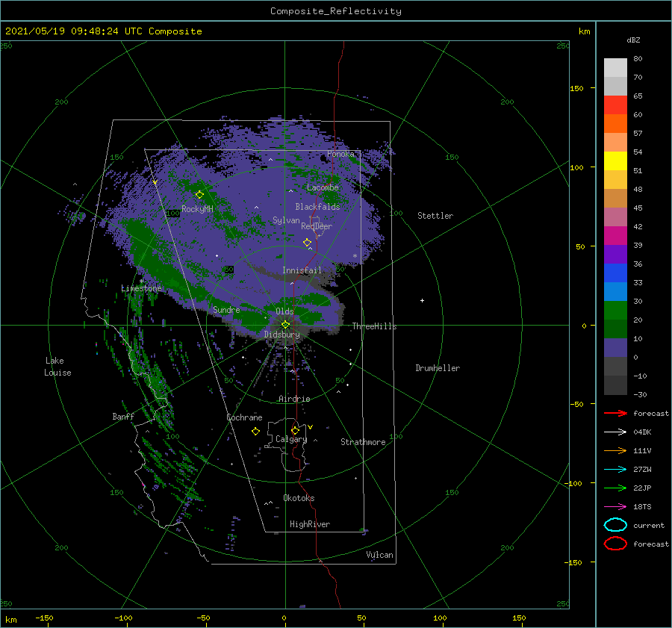Click the red forecast arrow legend icon
Screen dimensions: 672x628
615,413
